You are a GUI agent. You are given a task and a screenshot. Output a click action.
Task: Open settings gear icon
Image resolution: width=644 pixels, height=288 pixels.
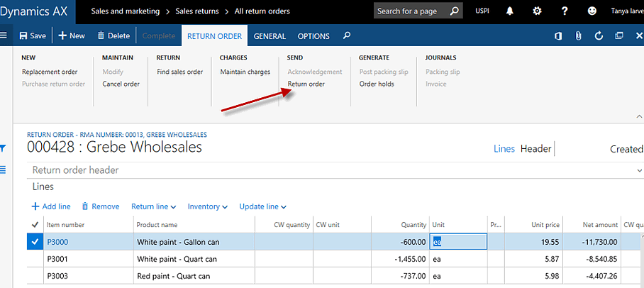point(537,11)
